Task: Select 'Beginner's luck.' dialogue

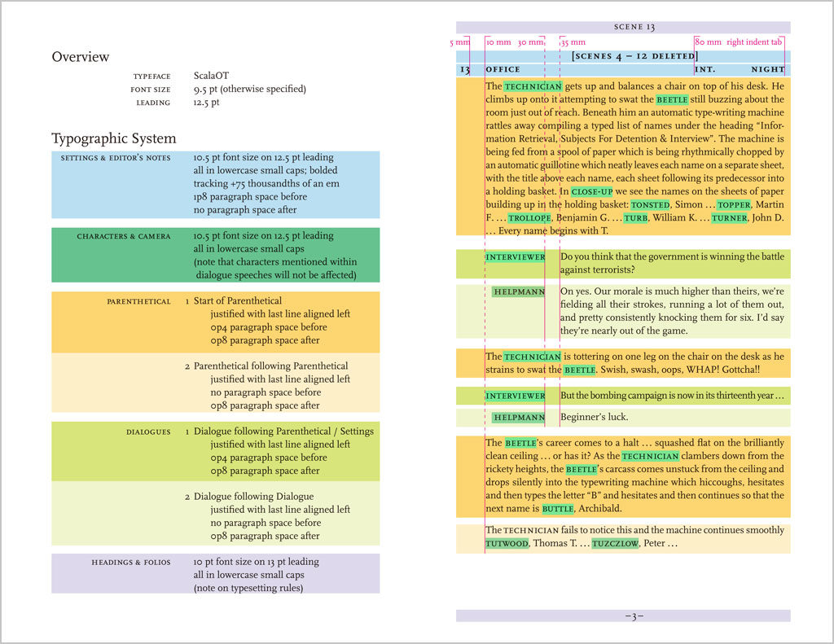Action: pyautogui.click(x=594, y=417)
